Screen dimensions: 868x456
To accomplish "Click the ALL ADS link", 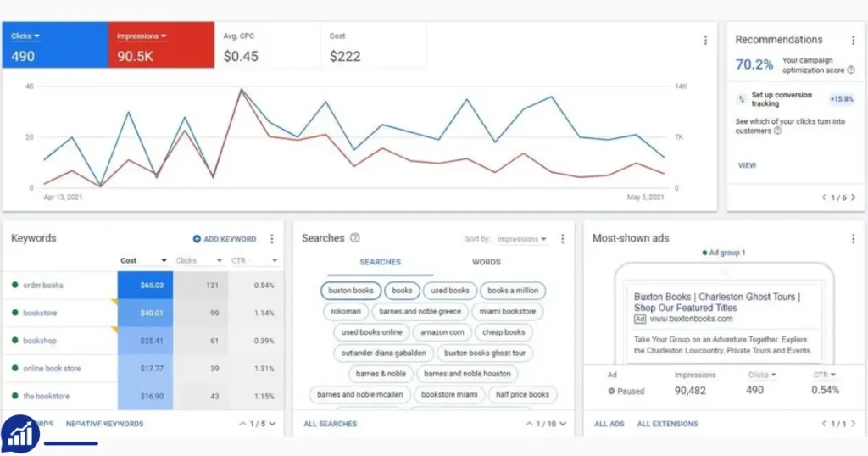I will (x=609, y=424).
